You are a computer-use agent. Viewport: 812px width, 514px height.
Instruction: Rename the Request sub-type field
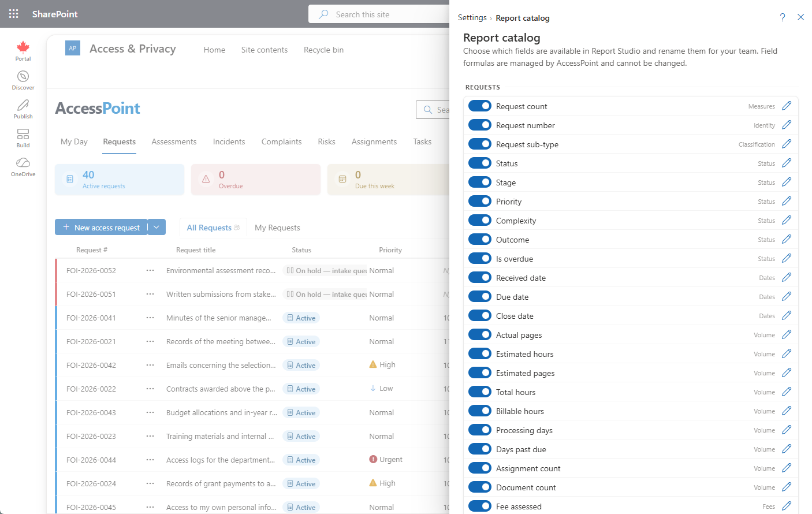point(787,144)
